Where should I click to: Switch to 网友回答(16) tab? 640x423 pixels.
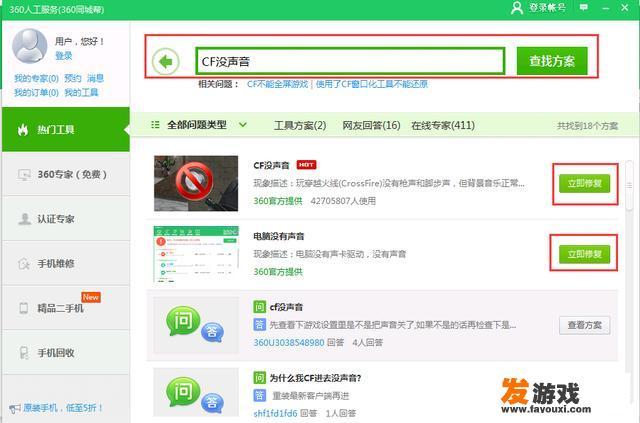click(371, 125)
